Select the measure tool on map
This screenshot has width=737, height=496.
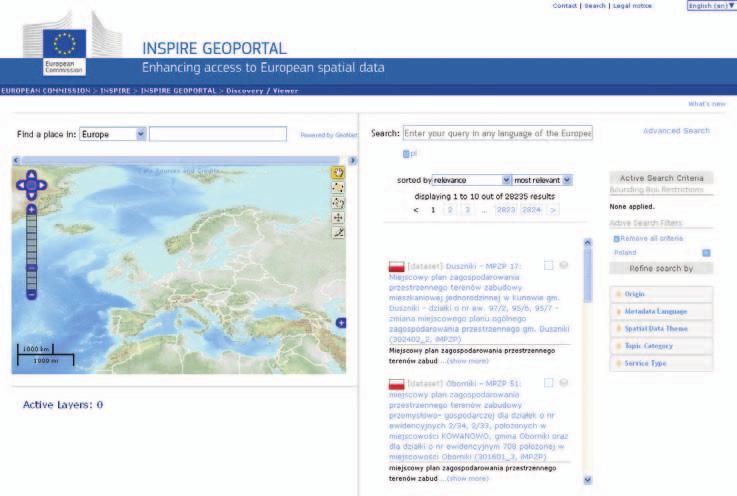click(x=338, y=232)
